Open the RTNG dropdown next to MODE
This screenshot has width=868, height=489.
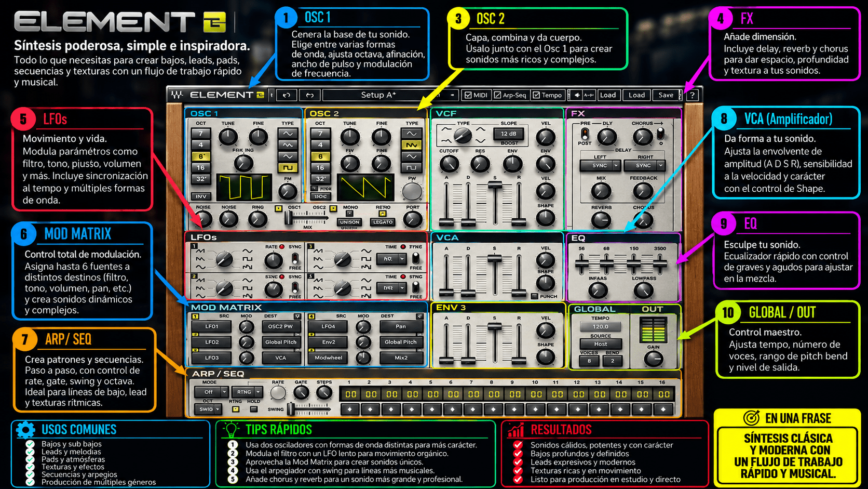coord(247,392)
